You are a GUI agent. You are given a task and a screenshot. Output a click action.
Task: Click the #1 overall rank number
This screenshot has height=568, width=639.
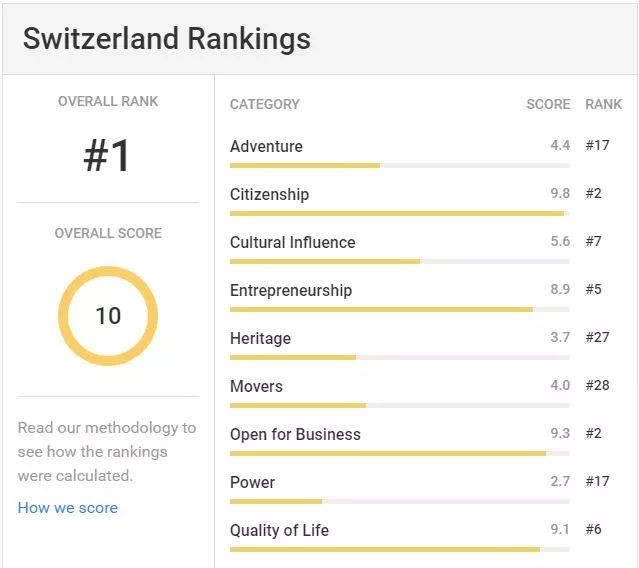tap(107, 156)
